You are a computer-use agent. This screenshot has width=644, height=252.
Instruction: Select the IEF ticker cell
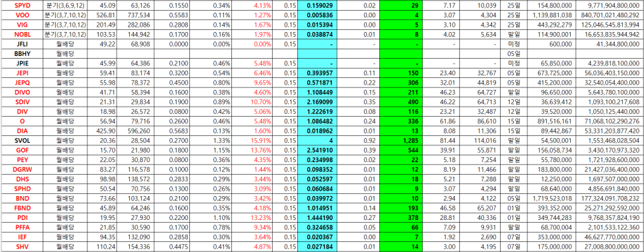pyautogui.click(x=22, y=237)
